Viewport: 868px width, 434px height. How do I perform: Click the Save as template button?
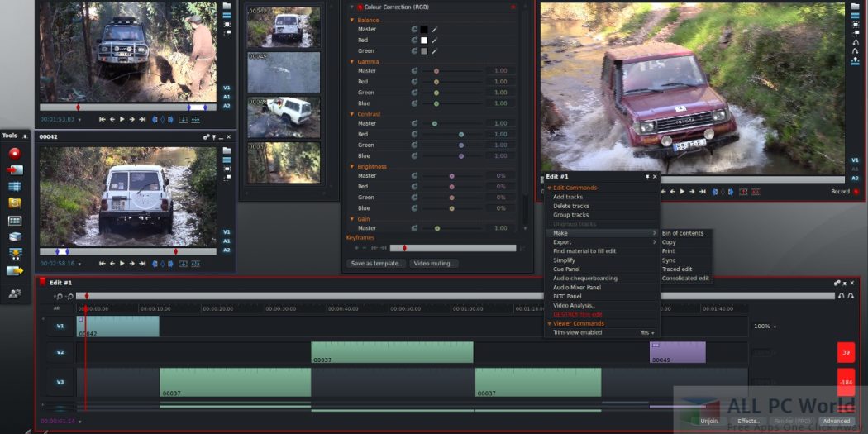point(376,264)
